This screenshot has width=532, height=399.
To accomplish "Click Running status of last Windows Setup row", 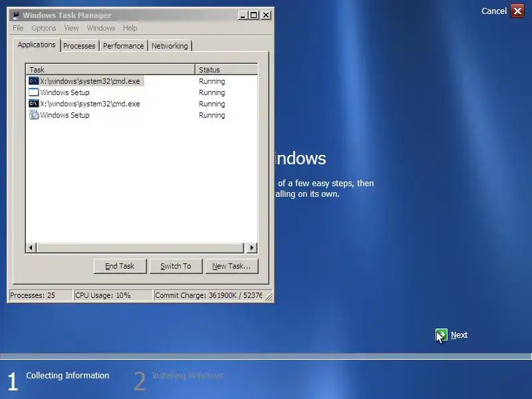I will (x=211, y=115).
